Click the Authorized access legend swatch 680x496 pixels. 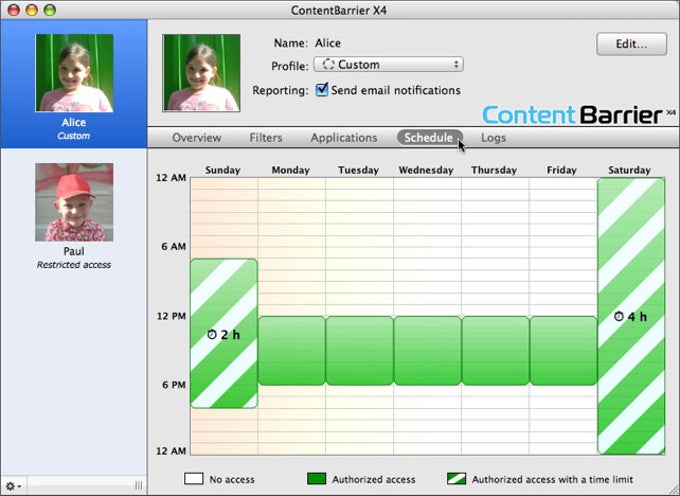(316, 479)
